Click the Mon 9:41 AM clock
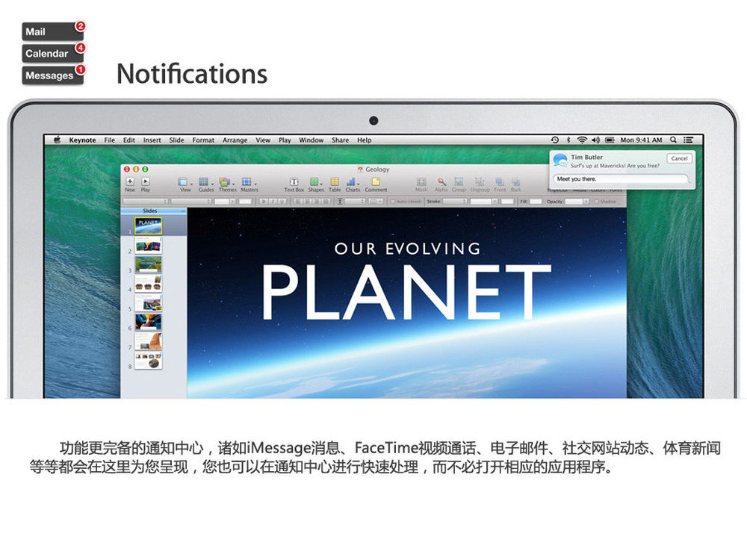The image size is (747, 560). (x=641, y=140)
